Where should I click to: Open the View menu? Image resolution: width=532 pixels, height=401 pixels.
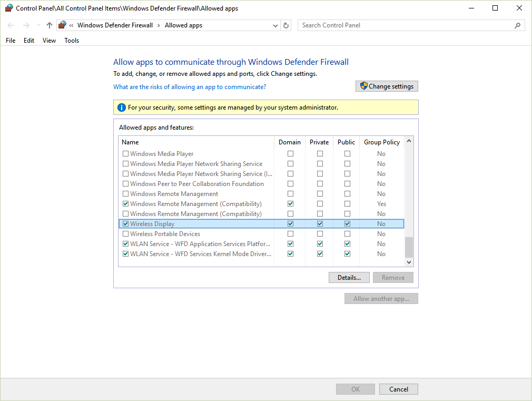(x=49, y=41)
